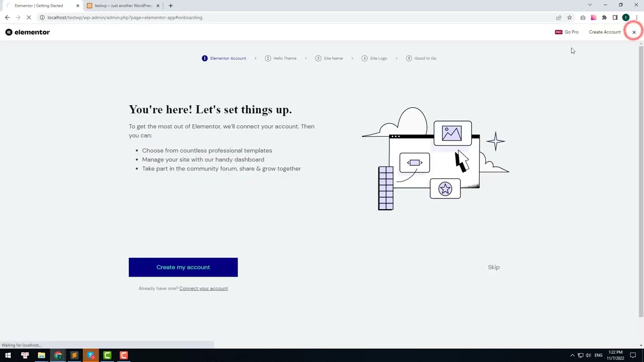Toggle the browser side panel

pos(615,18)
